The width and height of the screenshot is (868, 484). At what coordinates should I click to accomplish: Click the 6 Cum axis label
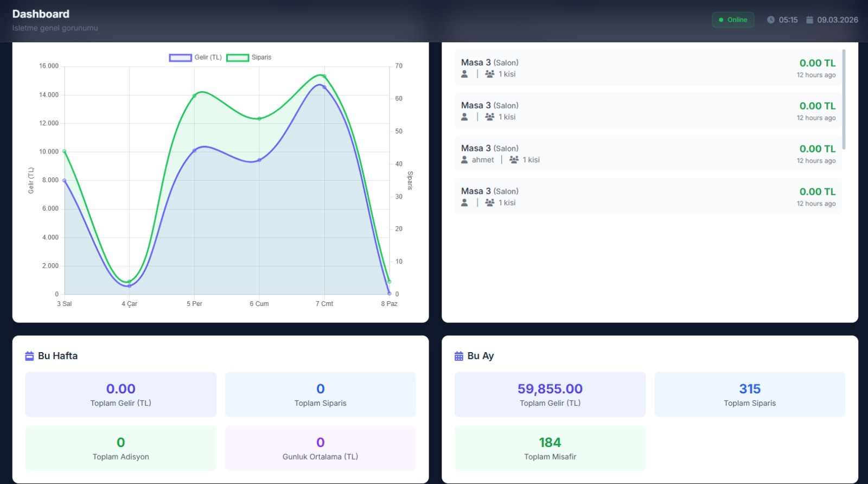point(259,304)
